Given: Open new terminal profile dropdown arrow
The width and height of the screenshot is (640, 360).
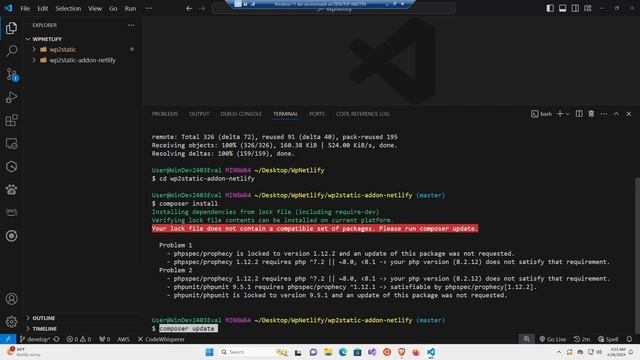Looking at the screenshot, I should (x=568, y=114).
